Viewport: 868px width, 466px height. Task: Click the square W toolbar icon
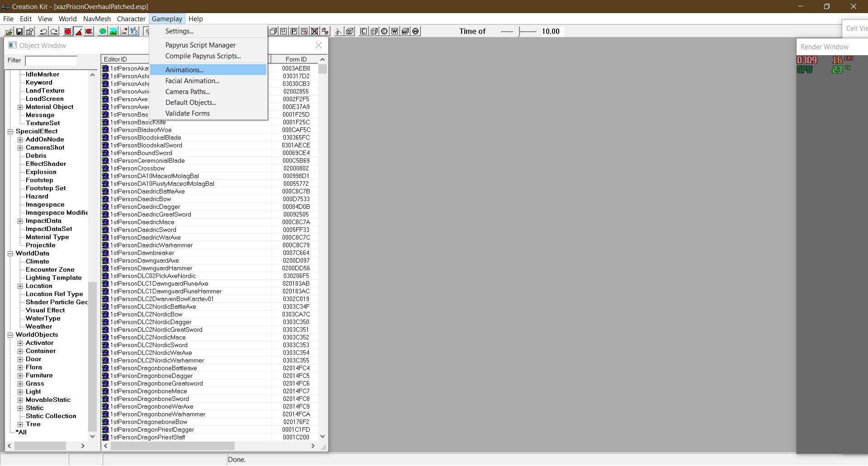click(x=395, y=31)
